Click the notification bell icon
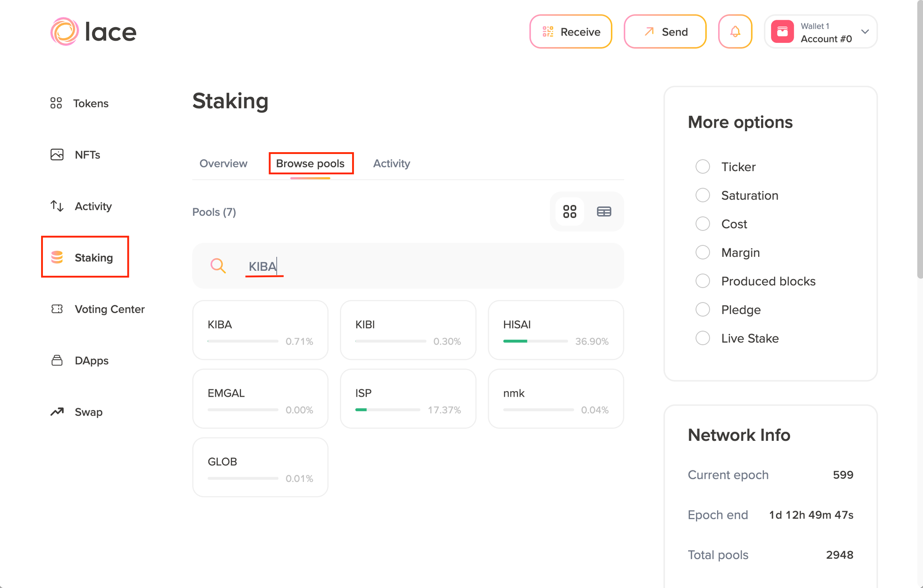Screen dimensions: 923x588 (x=735, y=31)
